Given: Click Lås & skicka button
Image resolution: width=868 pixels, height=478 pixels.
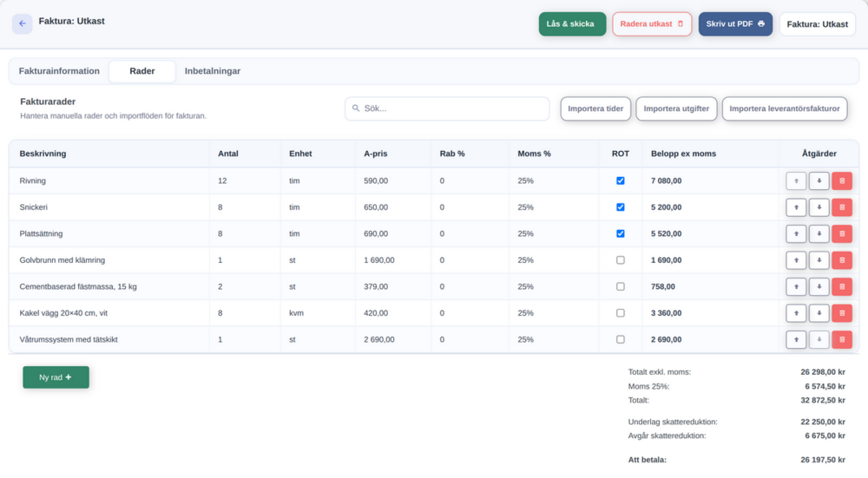Looking at the screenshot, I should [x=572, y=24].
